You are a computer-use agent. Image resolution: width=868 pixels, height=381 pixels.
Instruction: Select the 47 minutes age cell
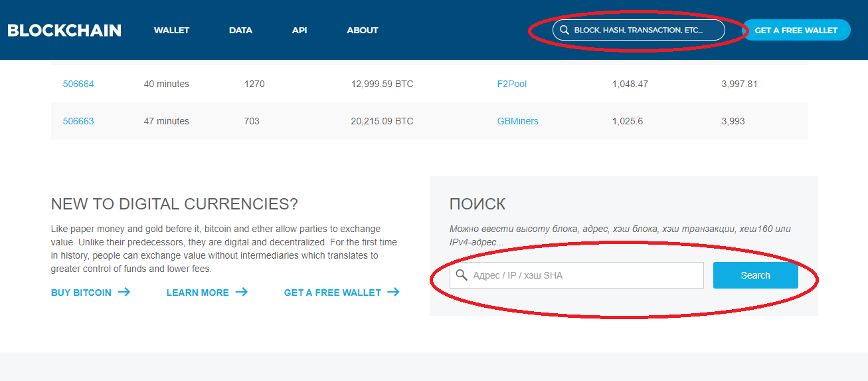pos(167,121)
